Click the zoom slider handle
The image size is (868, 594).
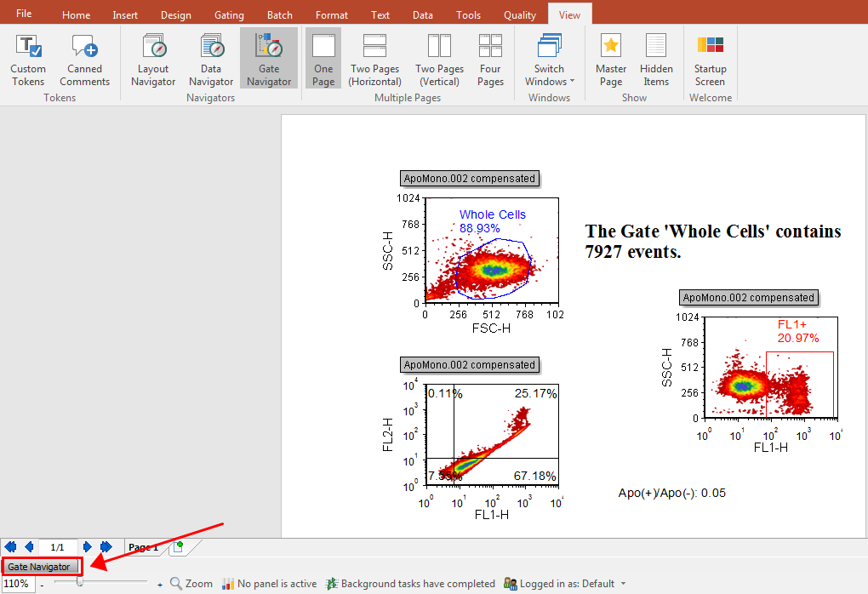pyautogui.click(x=79, y=584)
